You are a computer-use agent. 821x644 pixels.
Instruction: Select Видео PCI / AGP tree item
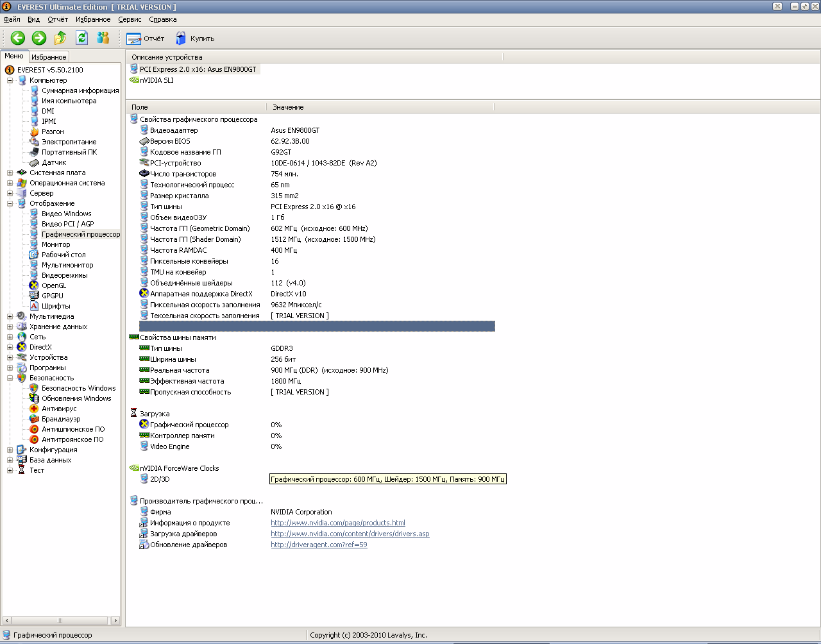(x=68, y=224)
